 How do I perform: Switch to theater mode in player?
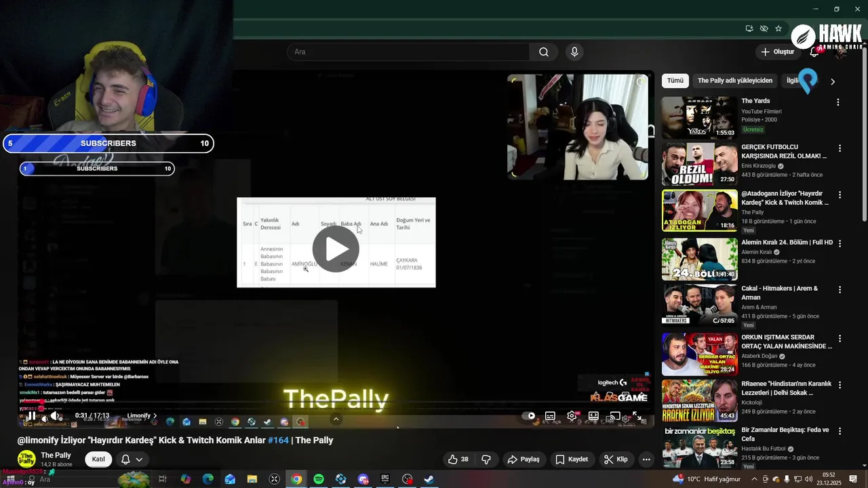(593, 416)
